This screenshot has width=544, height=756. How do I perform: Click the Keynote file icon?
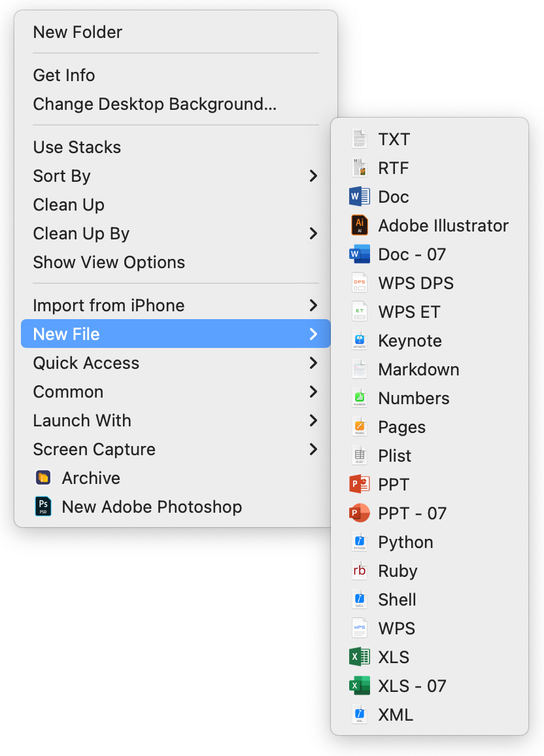[x=360, y=341]
